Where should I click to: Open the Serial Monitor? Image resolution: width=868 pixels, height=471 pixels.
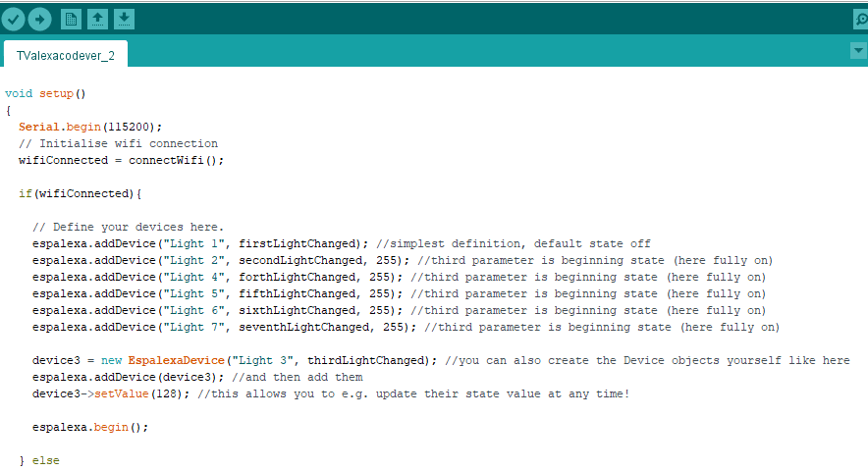point(860,19)
